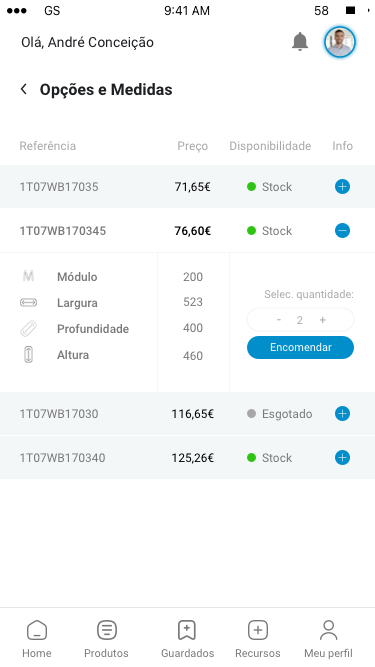Expand info for sold-out item 1T07WB17030

tap(342, 413)
